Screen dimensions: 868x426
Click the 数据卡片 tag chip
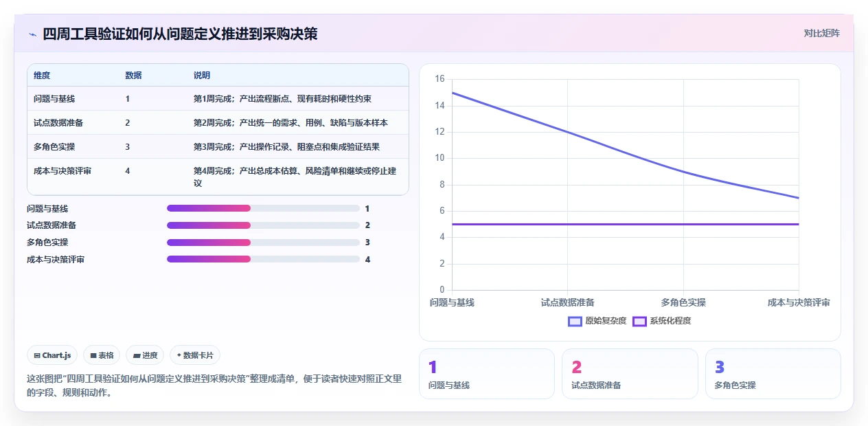tap(195, 355)
